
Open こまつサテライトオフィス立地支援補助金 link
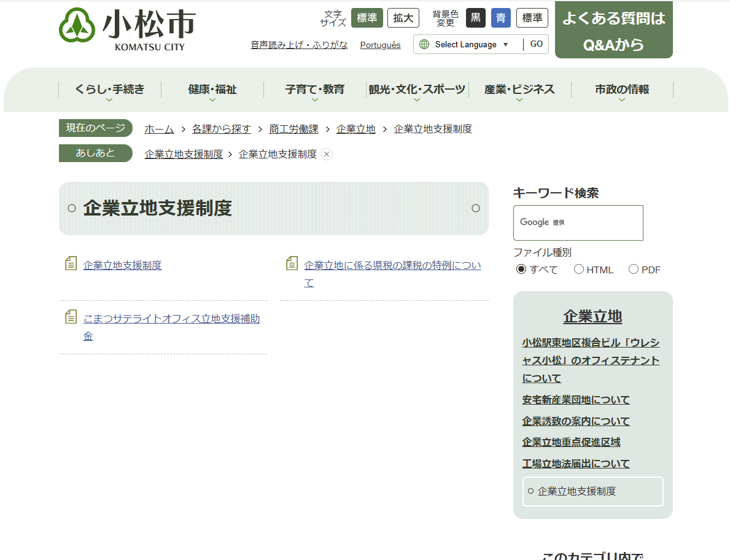[x=171, y=327]
